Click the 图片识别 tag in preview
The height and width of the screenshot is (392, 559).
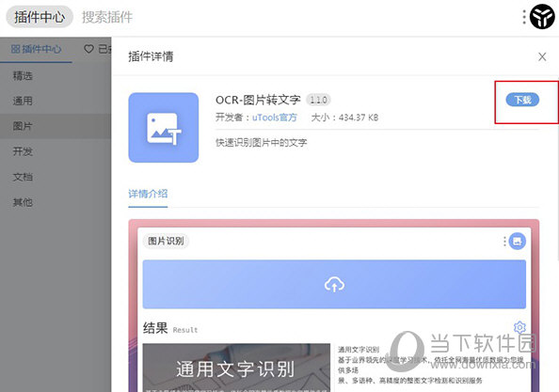tap(167, 241)
